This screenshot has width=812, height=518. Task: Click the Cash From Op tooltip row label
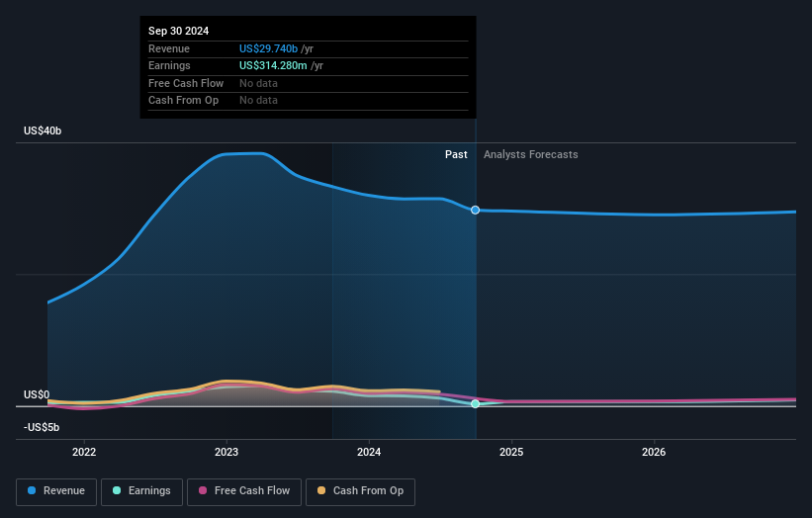click(183, 101)
